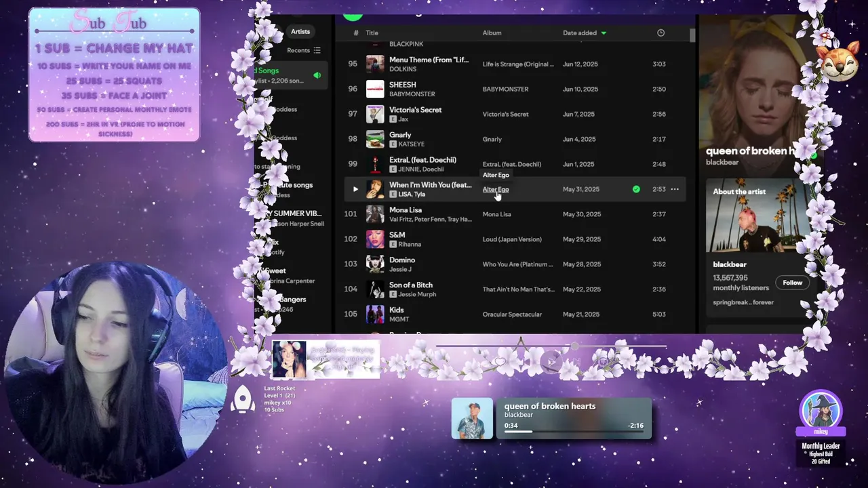Click the mikey Monthly Leader avatar

821,410
